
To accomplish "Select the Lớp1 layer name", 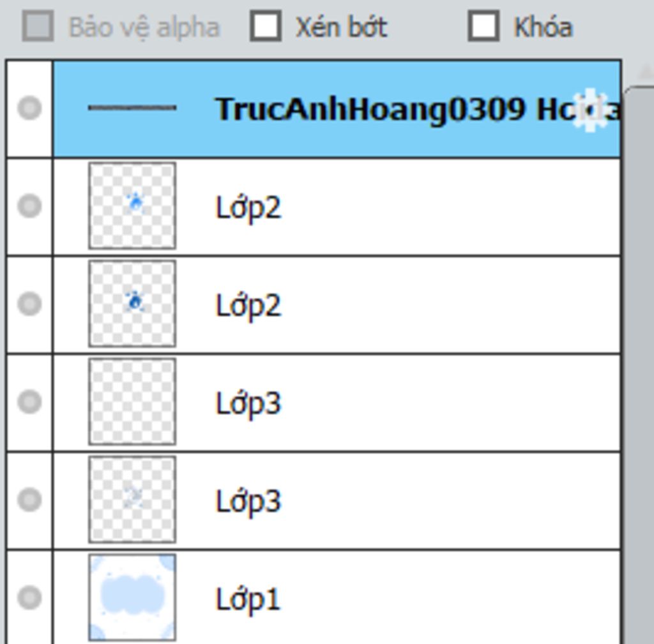I will point(247,599).
